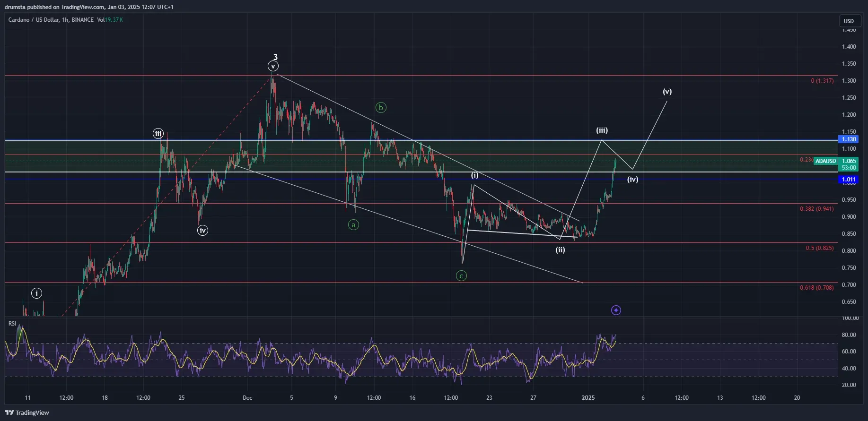Image resolution: width=868 pixels, height=421 pixels.
Task: Click the drumsta published on TradingView.com header
Action: [x=89, y=7]
